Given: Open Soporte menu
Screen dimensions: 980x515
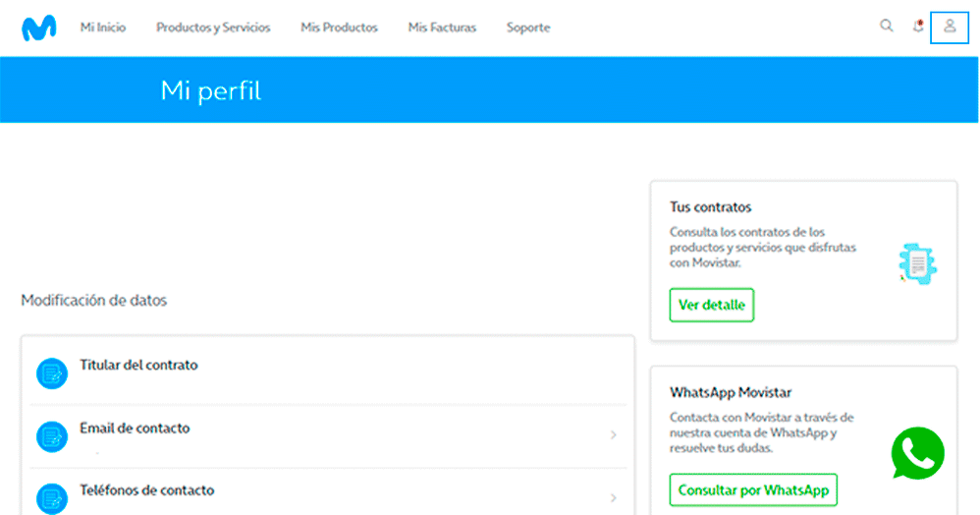Looking at the screenshot, I should pyautogui.click(x=528, y=28).
